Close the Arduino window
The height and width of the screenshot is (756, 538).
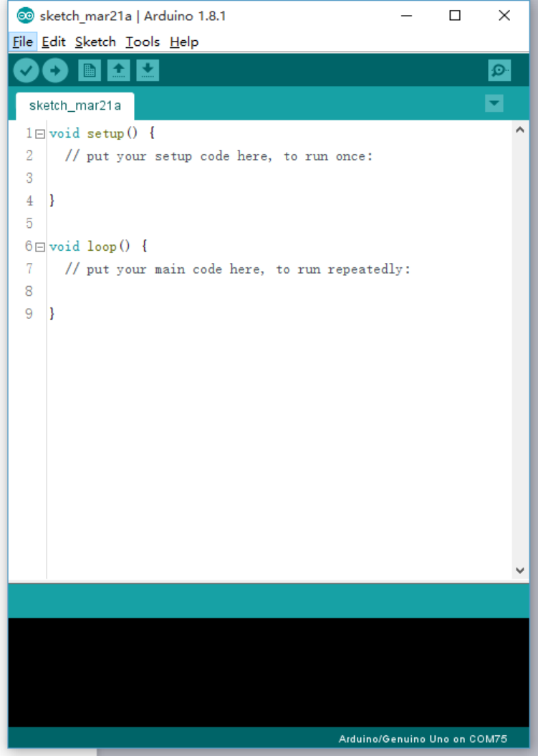pos(504,16)
